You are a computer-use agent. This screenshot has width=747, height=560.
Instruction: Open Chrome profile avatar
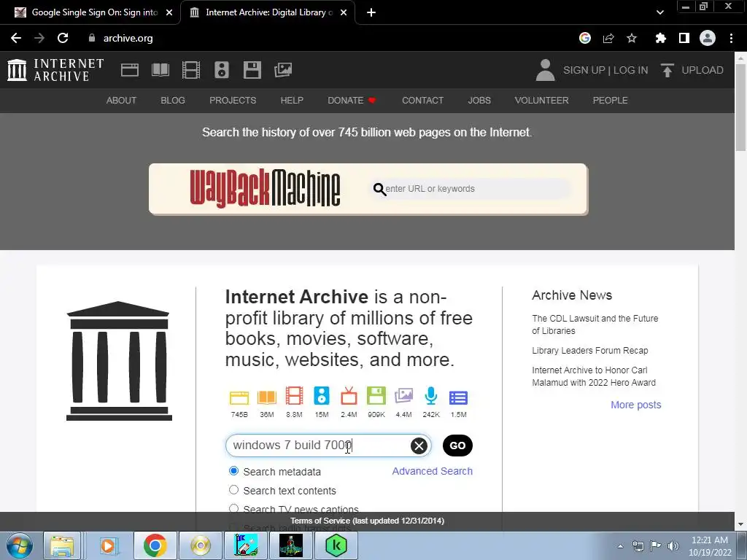point(708,38)
